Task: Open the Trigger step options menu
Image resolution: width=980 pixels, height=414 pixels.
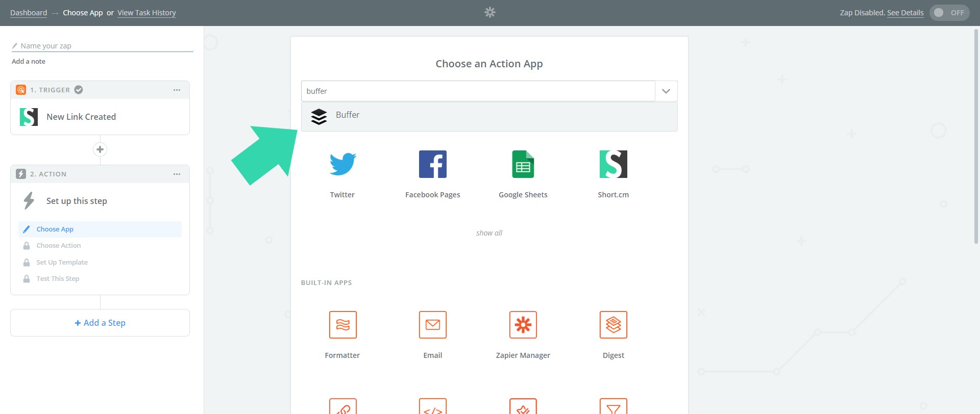Action: [177, 90]
